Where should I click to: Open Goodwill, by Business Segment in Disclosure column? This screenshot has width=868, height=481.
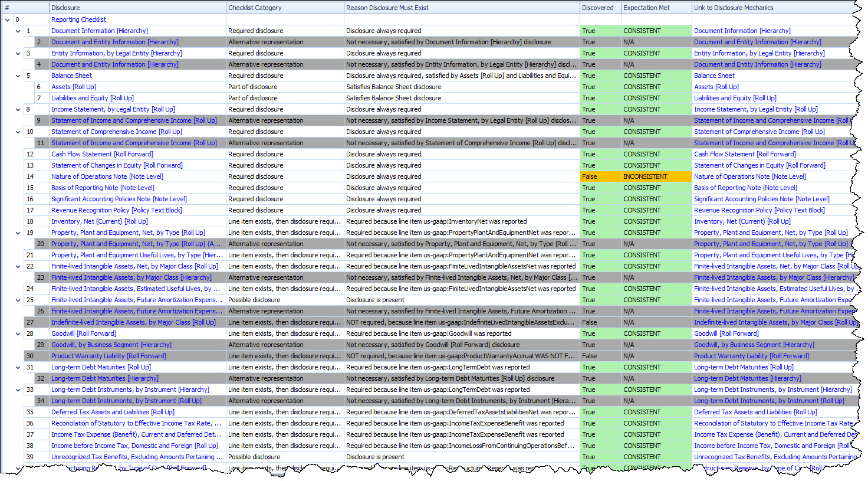tap(111, 345)
